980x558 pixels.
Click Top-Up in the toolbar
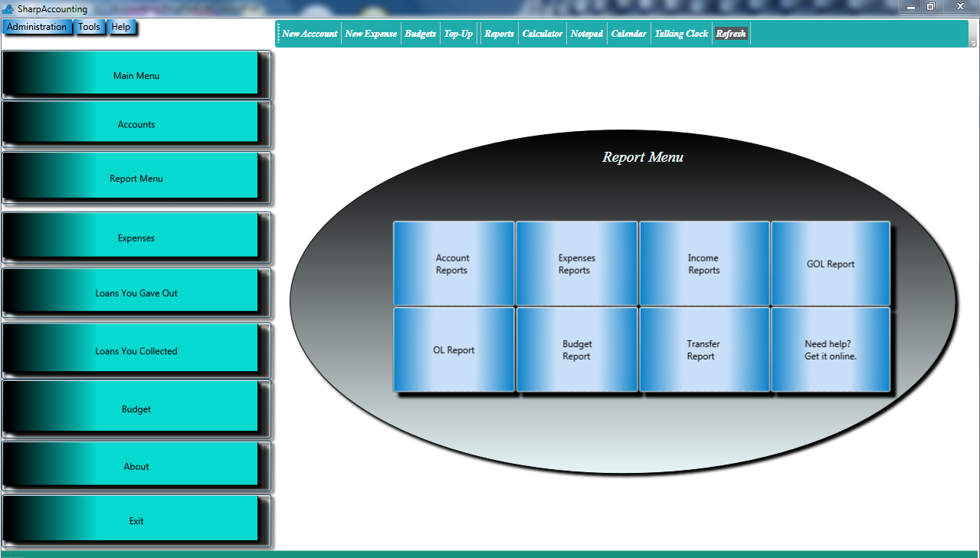[458, 34]
